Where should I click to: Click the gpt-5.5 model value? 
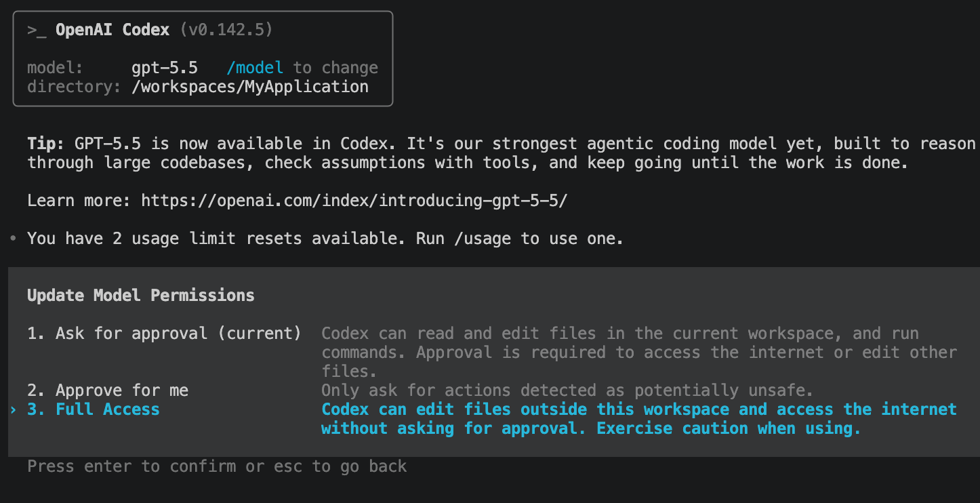(x=165, y=68)
